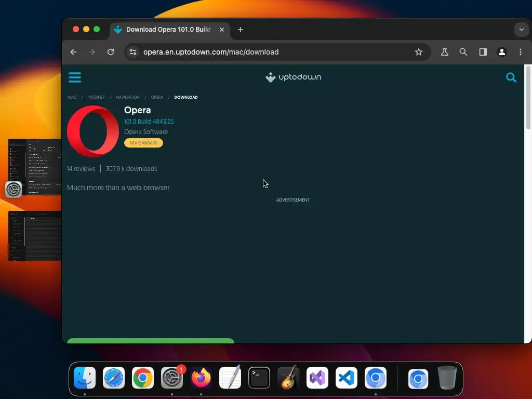Open the Trash in the dock

pos(447,378)
